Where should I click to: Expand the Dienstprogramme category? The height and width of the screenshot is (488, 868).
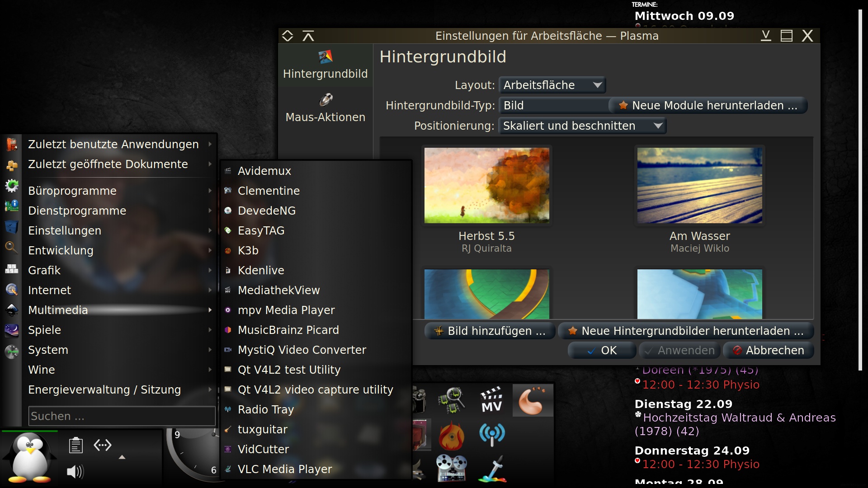(x=119, y=211)
